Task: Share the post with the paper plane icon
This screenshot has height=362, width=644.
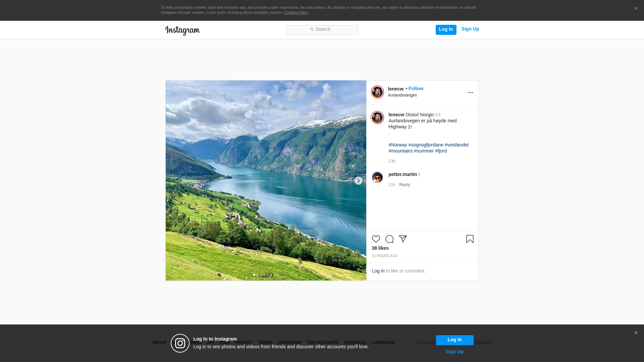Action: [x=402, y=239]
